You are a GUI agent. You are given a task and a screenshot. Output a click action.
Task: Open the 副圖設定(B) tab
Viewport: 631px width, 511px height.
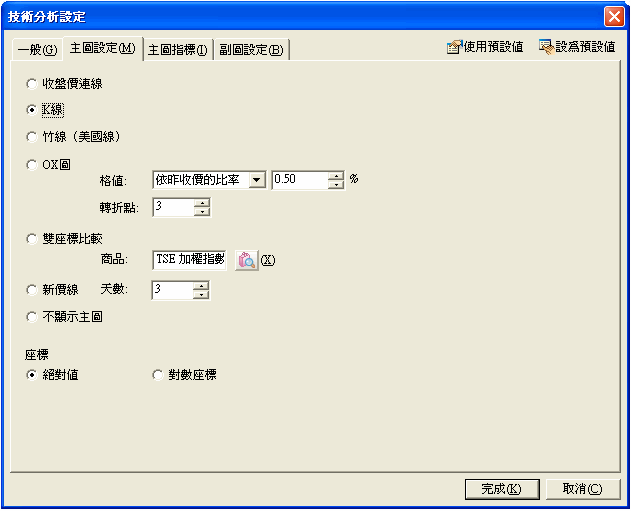(252, 50)
